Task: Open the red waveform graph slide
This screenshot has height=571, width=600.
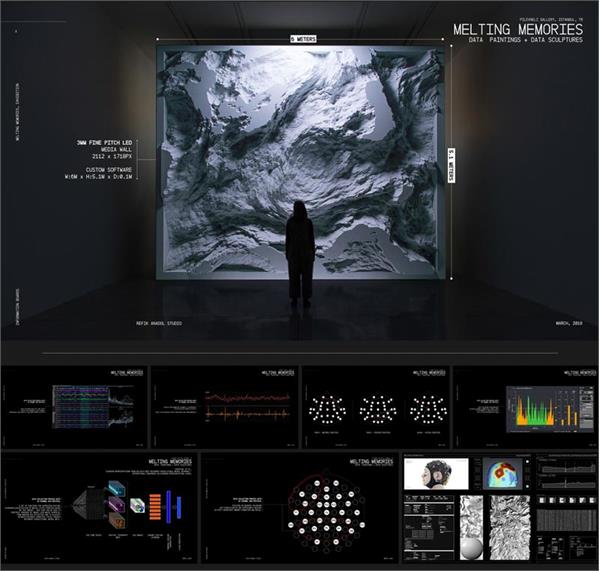Action: point(224,407)
